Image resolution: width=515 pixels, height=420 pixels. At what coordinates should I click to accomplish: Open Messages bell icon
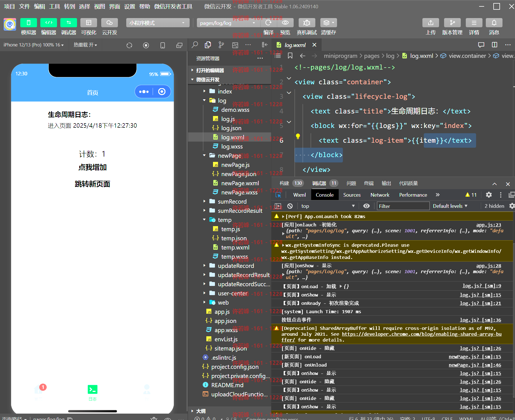click(x=494, y=23)
